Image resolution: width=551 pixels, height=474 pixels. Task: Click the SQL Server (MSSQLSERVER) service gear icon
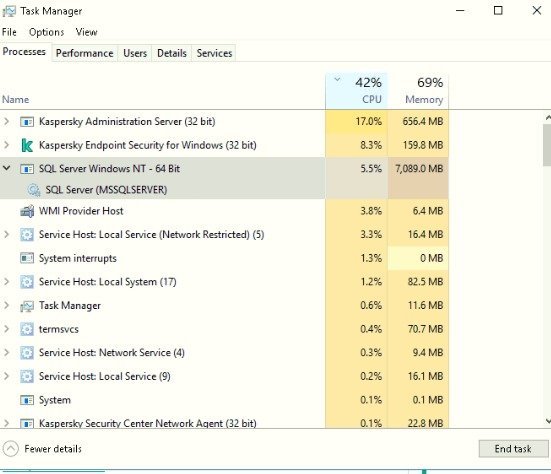pyautogui.click(x=34, y=190)
